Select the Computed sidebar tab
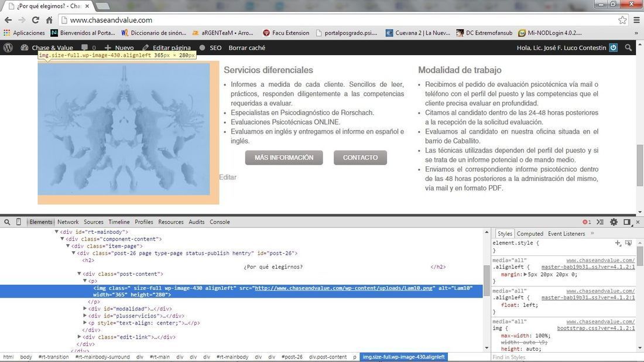The image size is (644, 362). coord(530,233)
